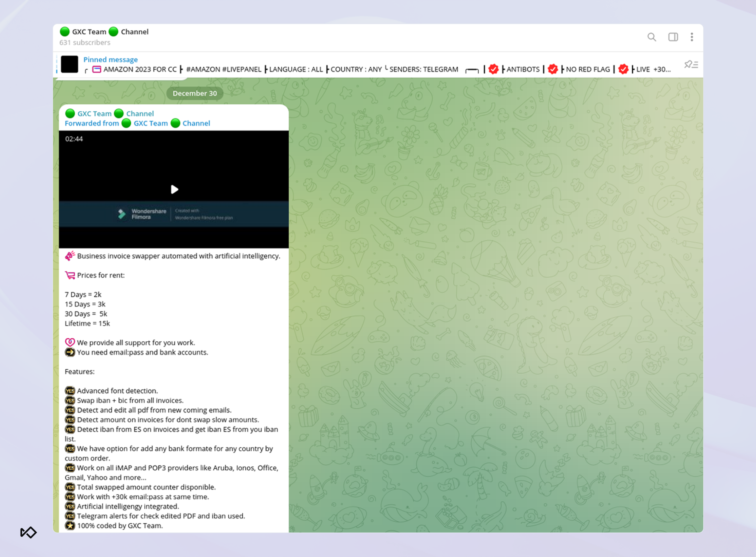Click the video duration label 02:44

(x=74, y=139)
